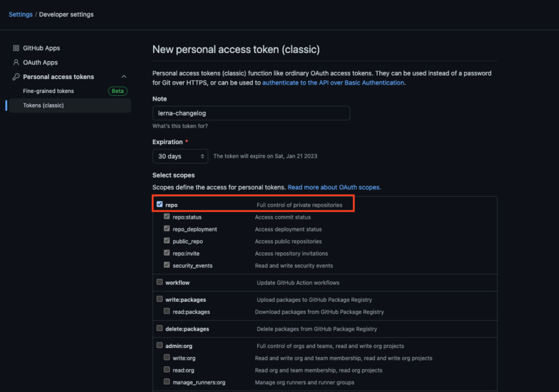This screenshot has width=559, height=392.
Task: Focus the Note input field
Action: 251,113
